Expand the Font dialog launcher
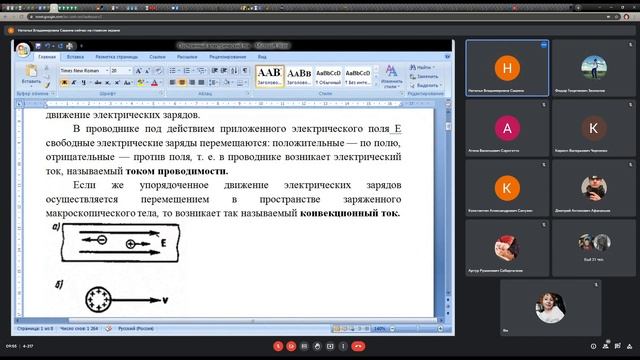The width and height of the screenshot is (640, 360). [x=161, y=94]
